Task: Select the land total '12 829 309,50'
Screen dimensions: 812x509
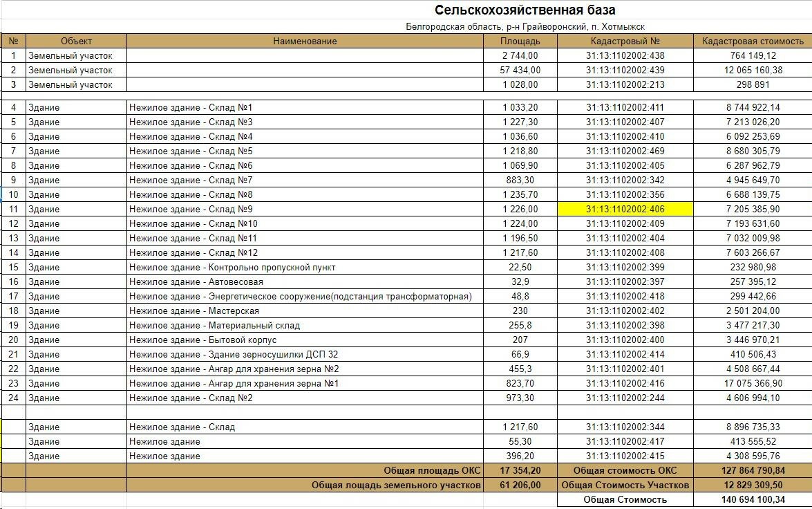Action: [753, 485]
